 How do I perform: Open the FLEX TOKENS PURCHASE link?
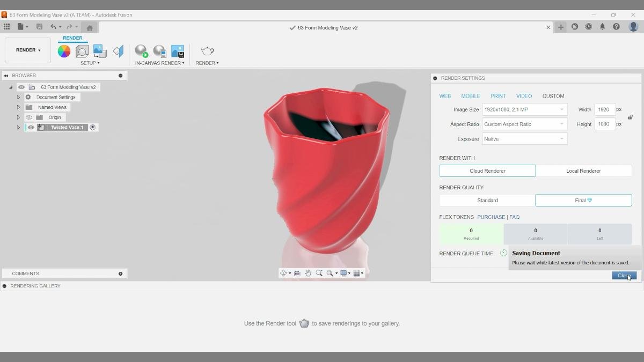(491, 217)
